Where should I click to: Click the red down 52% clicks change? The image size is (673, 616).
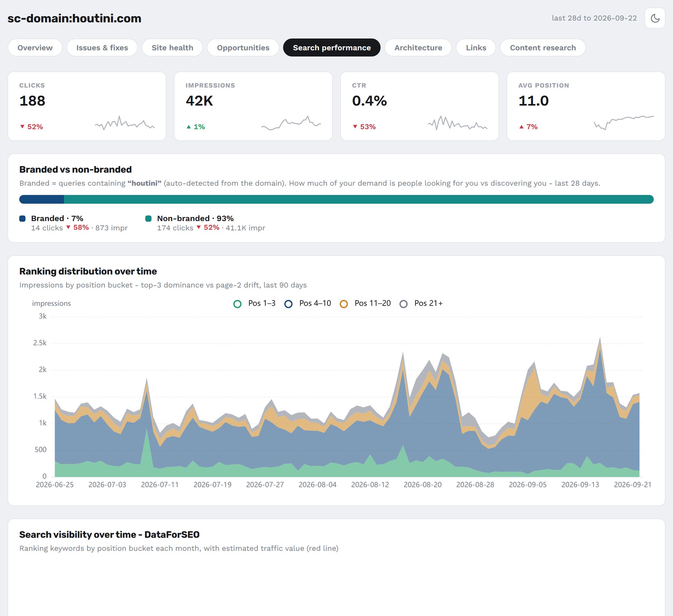pos(31,127)
